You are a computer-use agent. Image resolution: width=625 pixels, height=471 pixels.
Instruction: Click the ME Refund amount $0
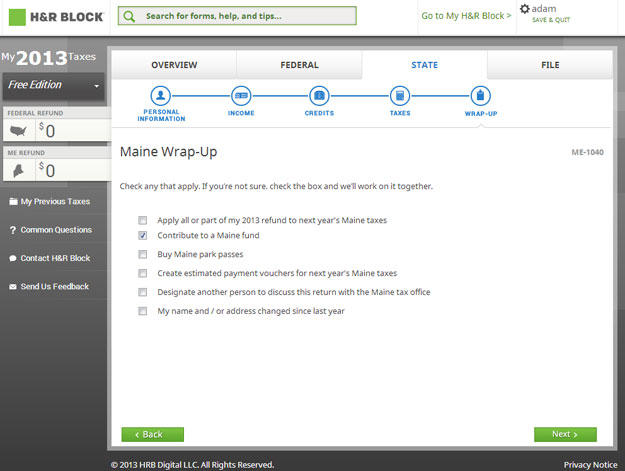pyautogui.click(x=47, y=170)
